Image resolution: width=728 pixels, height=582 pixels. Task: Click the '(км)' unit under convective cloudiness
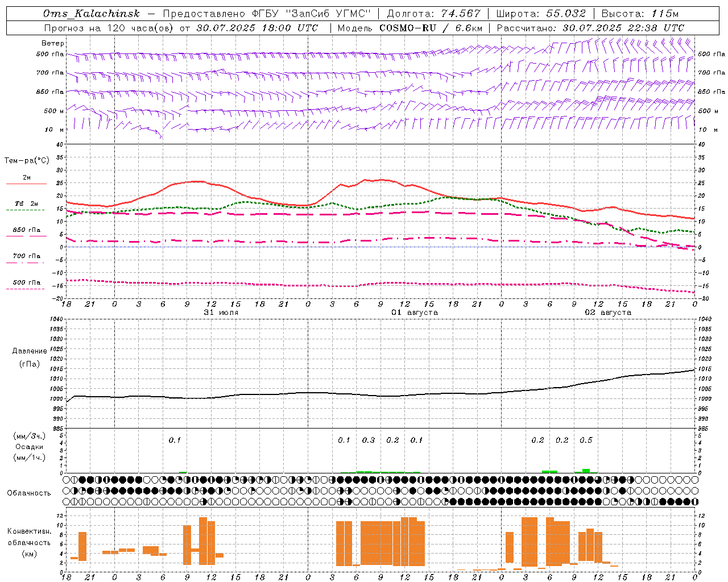click(x=29, y=554)
